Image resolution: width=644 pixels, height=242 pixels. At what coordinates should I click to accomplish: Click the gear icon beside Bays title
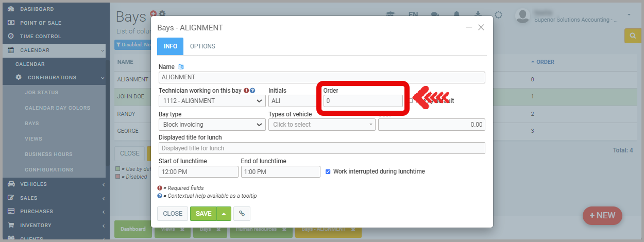(x=162, y=14)
